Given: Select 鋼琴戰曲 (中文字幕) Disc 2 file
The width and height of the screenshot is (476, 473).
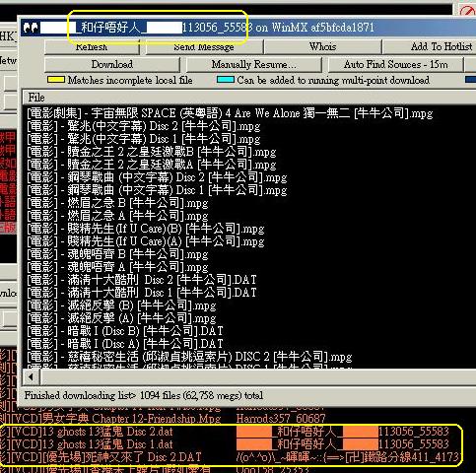Looking at the screenshot, I should pyautogui.click(x=157, y=177).
